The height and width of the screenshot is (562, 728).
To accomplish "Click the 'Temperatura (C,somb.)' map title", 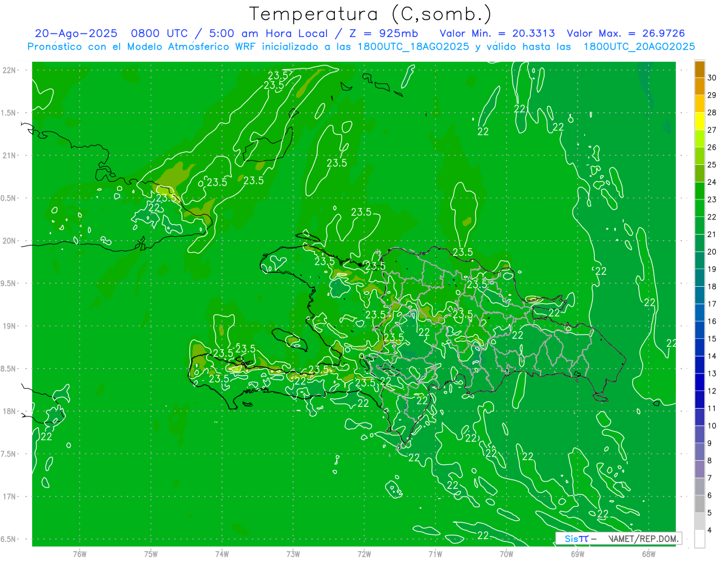I will tap(371, 15).
